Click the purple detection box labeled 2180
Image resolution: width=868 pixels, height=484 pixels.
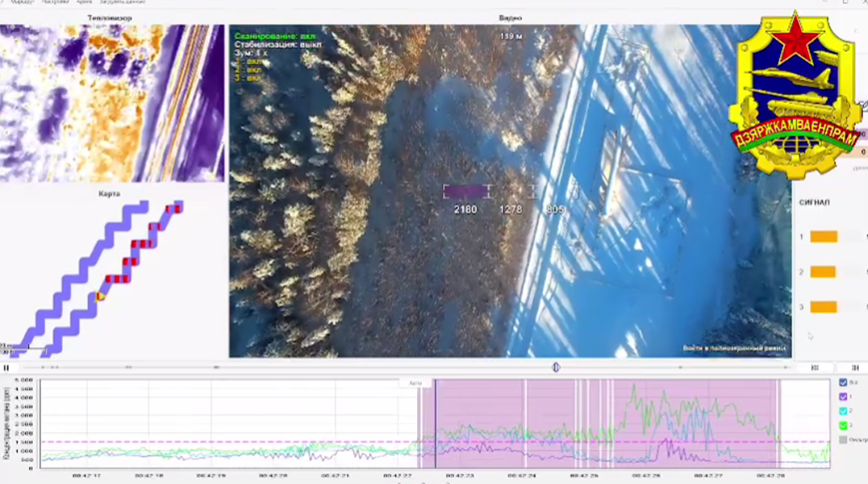466,192
